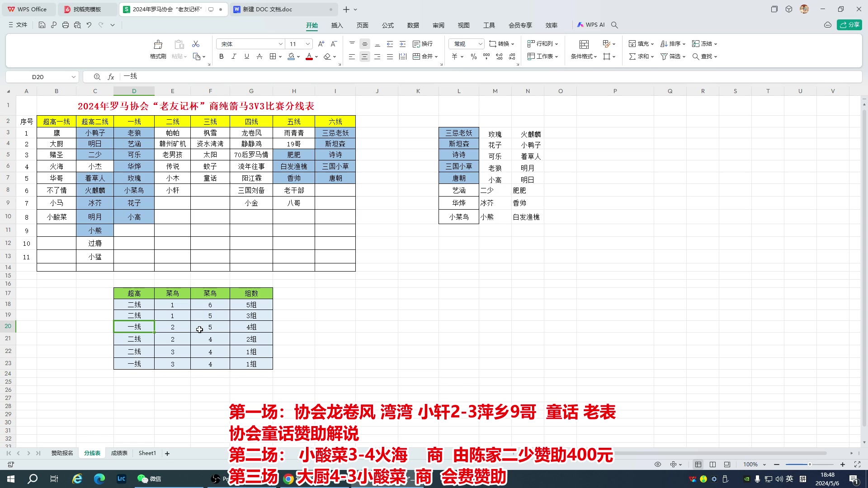The width and height of the screenshot is (868, 488).
Task: Click the fill color bucket swatch
Action: tap(291, 56)
